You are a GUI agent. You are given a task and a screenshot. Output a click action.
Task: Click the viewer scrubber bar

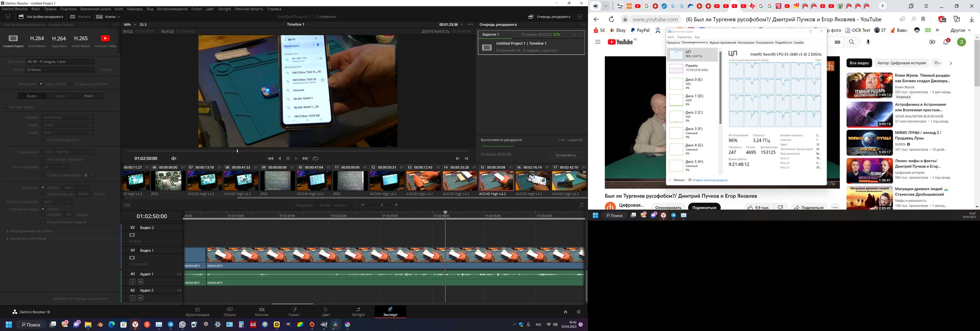[298, 151]
